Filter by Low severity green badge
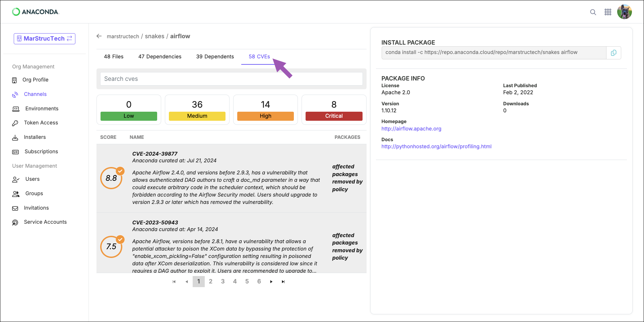The image size is (644, 322). pos(129,116)
